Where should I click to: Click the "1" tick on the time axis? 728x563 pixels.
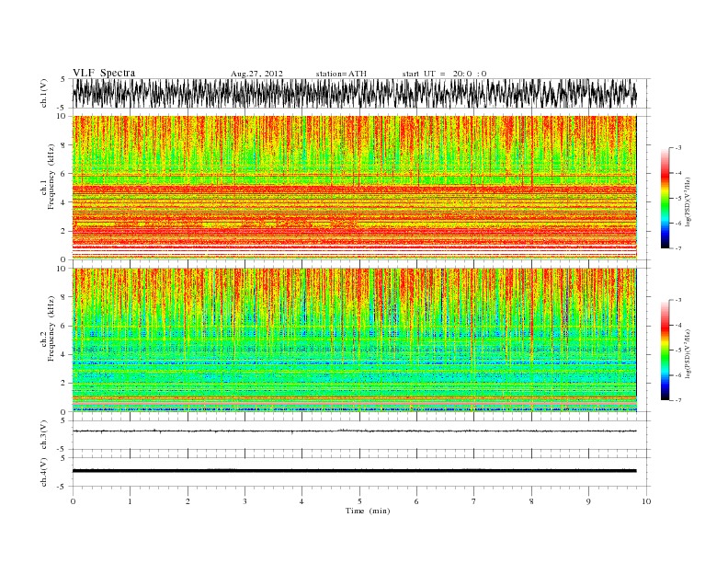click(130, 501)
